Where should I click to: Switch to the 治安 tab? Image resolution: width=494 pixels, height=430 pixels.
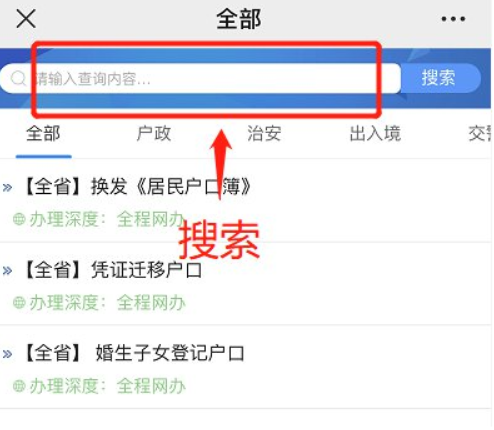tap(264, 133)
